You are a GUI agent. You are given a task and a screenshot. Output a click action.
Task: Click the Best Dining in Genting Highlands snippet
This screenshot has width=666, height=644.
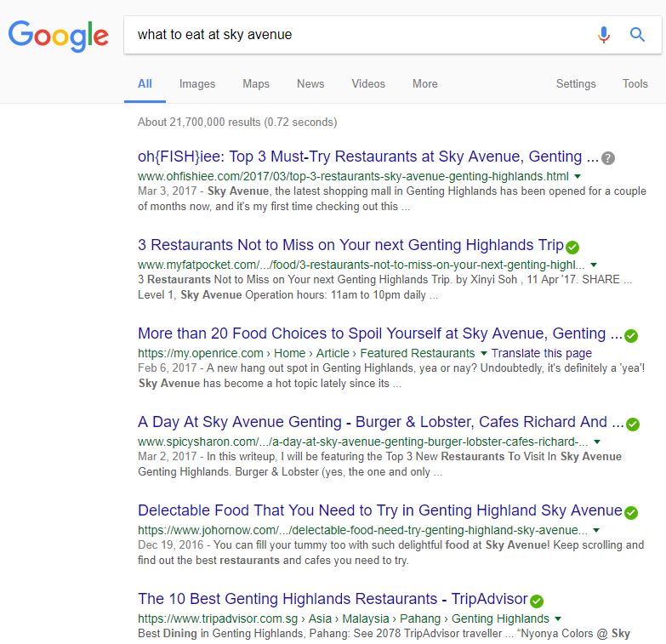[384, 634]
